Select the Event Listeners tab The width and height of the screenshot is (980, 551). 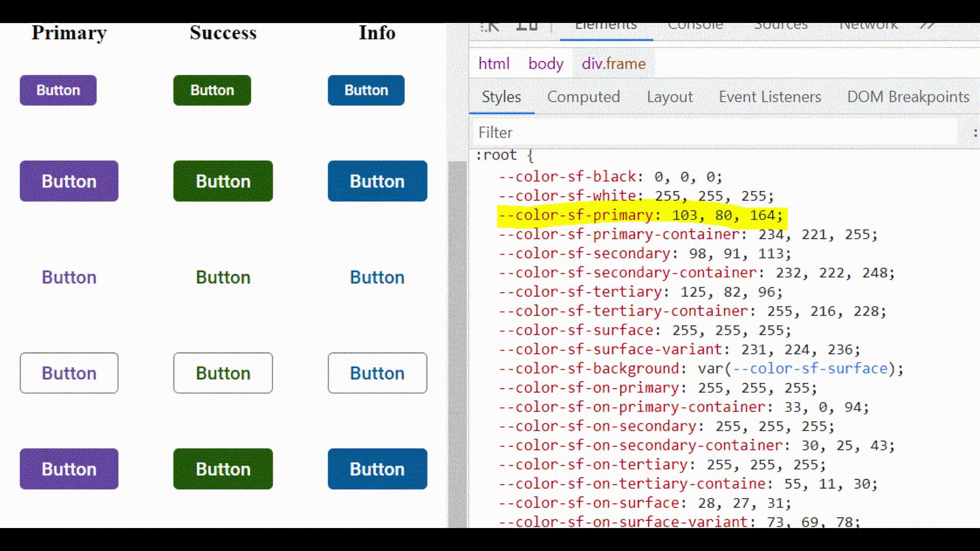click(770, 97)
